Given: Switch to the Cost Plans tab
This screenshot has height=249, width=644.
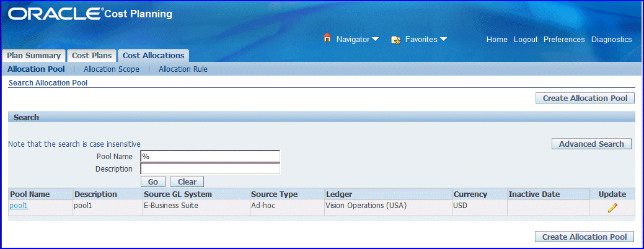Looking at the screenshot, I should pyautogui.click(x=92, y=55).
